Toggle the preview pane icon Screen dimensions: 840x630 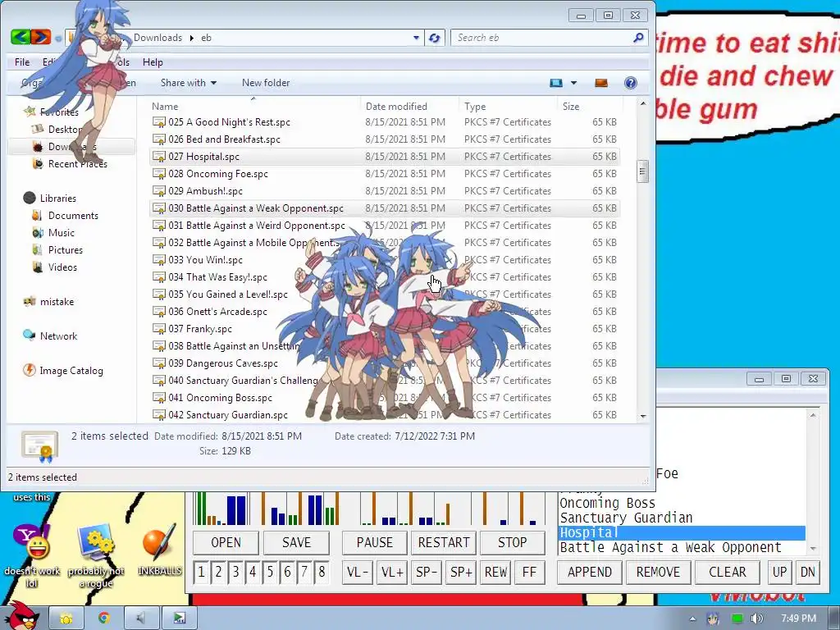coord(601,83)
